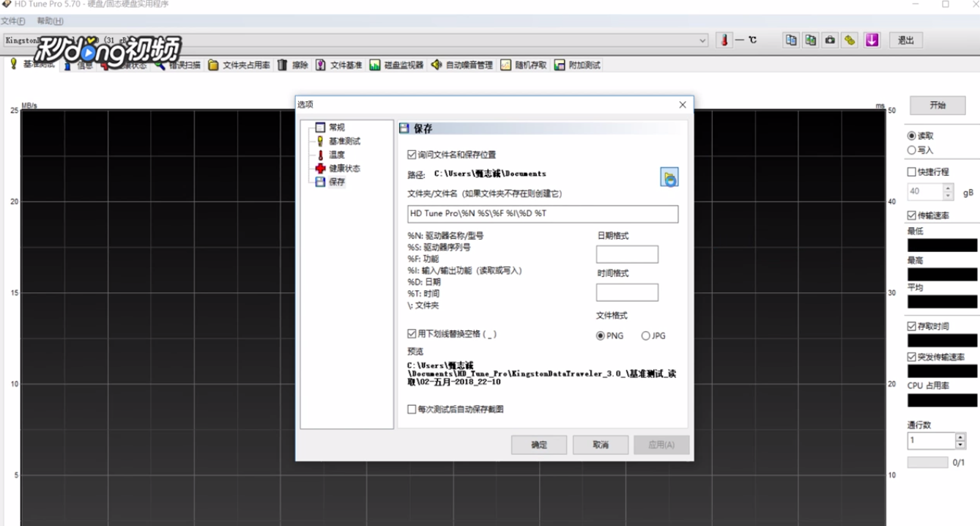Open the 擦除 tab
980x526 pixels.
[x=293, y=65]
